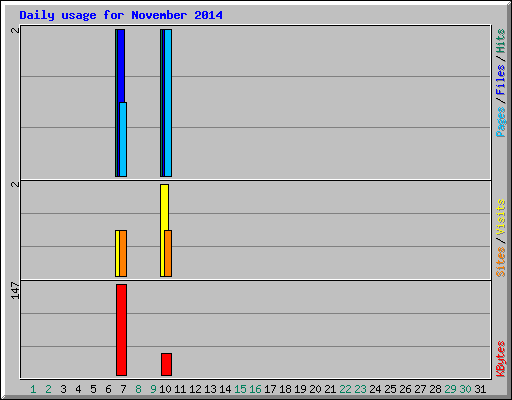Click day label 27 on the x-axis
This screenshot has width=512, height=400.
(x=420, y=389)
